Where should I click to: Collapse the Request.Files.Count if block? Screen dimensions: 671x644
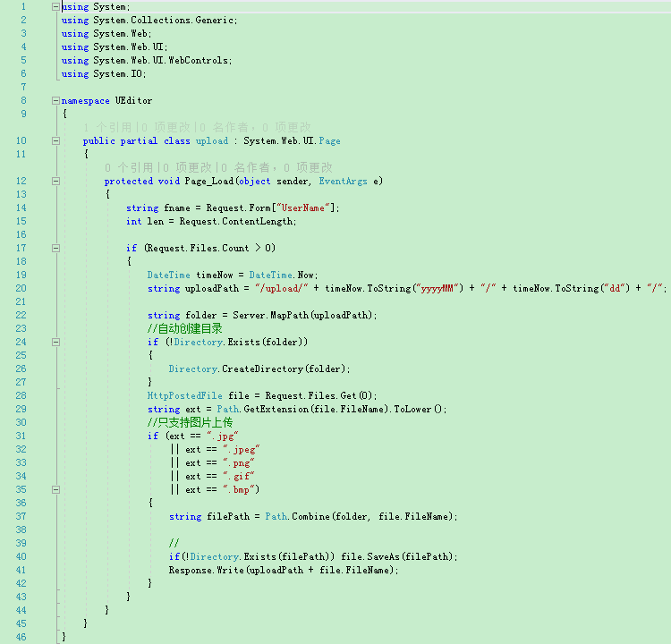[x=55, y=248]
